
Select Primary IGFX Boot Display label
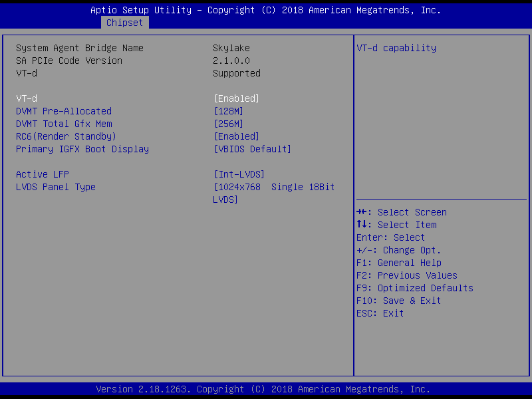(82, 149)
